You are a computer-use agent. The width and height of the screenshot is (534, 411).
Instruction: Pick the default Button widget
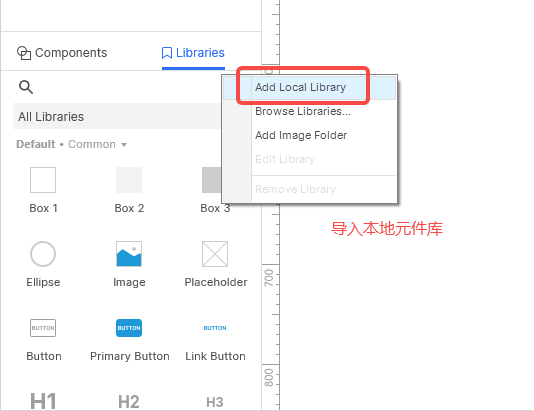(43, 328)
